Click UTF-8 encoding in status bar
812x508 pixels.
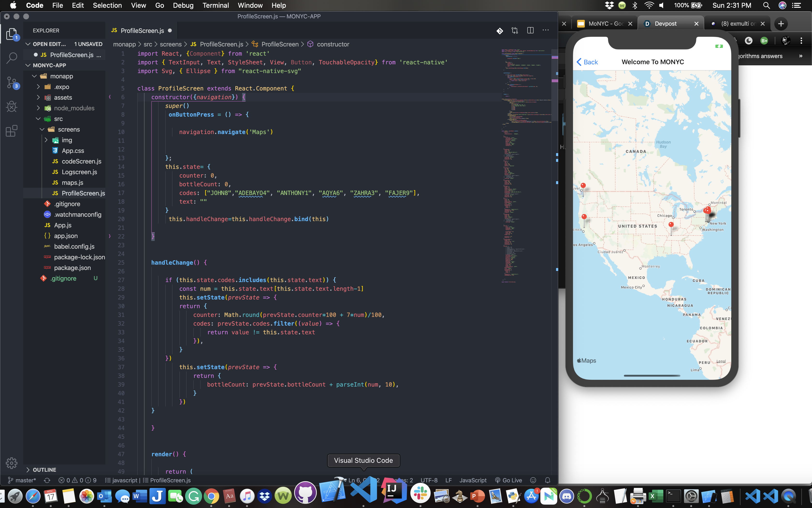coord(429,480)
